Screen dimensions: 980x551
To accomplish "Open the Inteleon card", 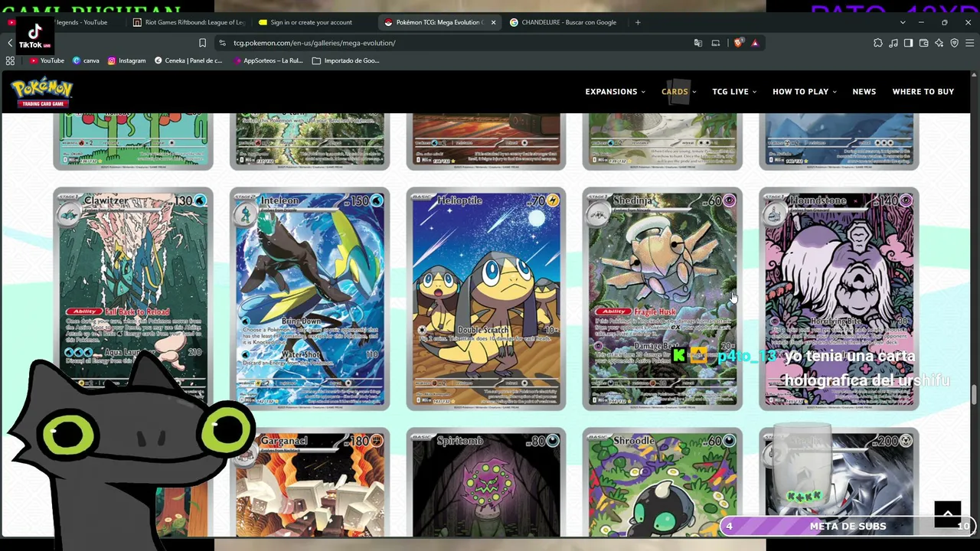I will tap(309, 298).
